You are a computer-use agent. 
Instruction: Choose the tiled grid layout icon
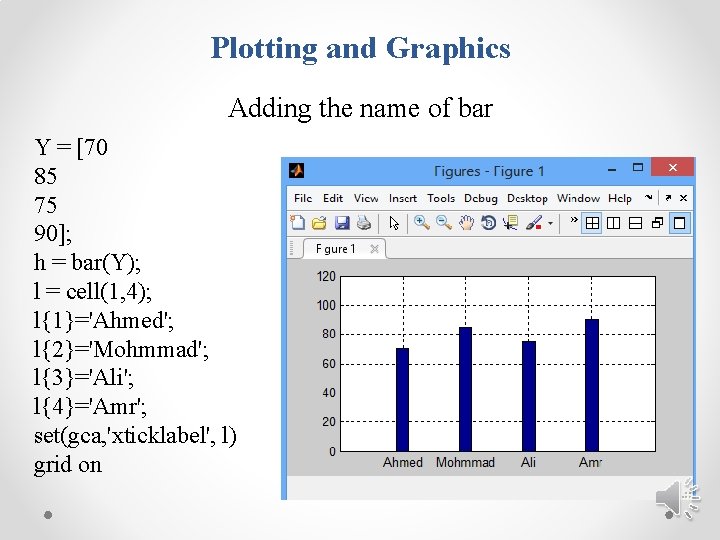point(592,223)
